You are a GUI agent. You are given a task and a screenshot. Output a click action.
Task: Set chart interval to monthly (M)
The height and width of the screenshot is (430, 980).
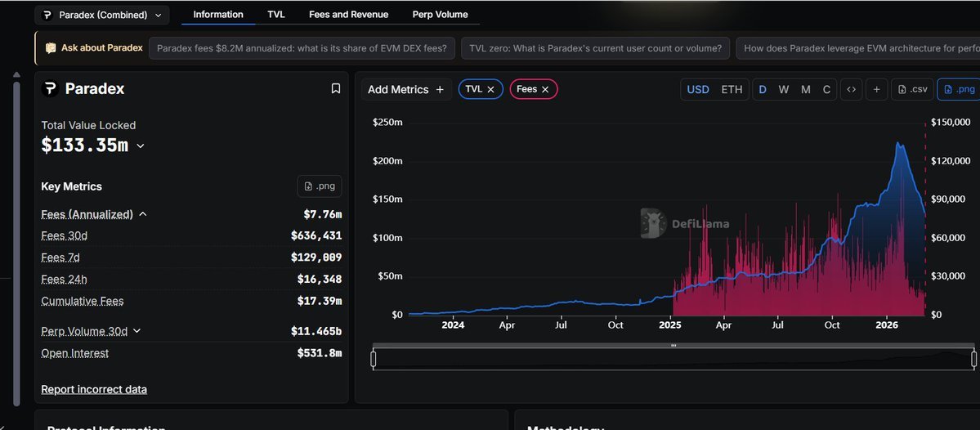(x=806, y=89)
